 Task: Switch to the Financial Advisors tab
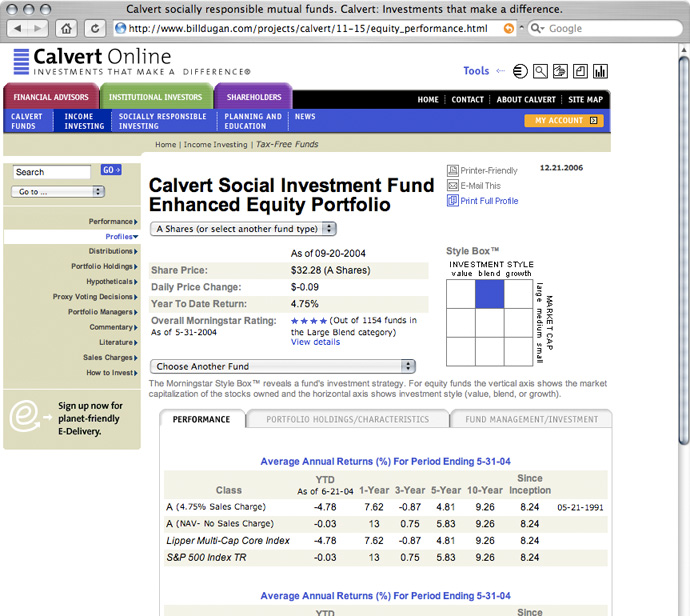point(51,97)
